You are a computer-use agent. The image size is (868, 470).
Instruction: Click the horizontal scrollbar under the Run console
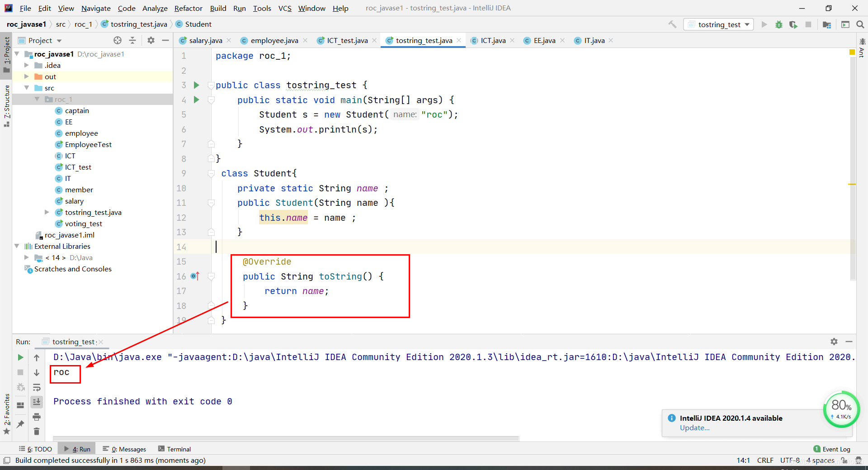[286, 438]
